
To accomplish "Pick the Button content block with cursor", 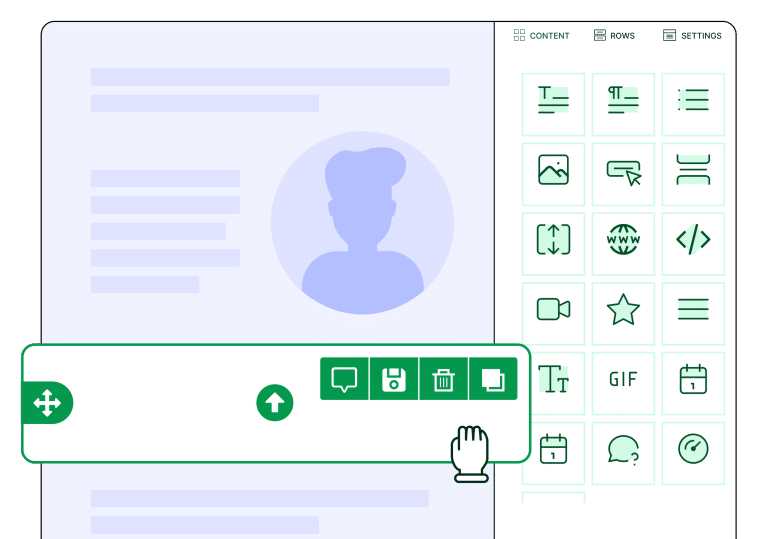I will (x=623, y=172).
